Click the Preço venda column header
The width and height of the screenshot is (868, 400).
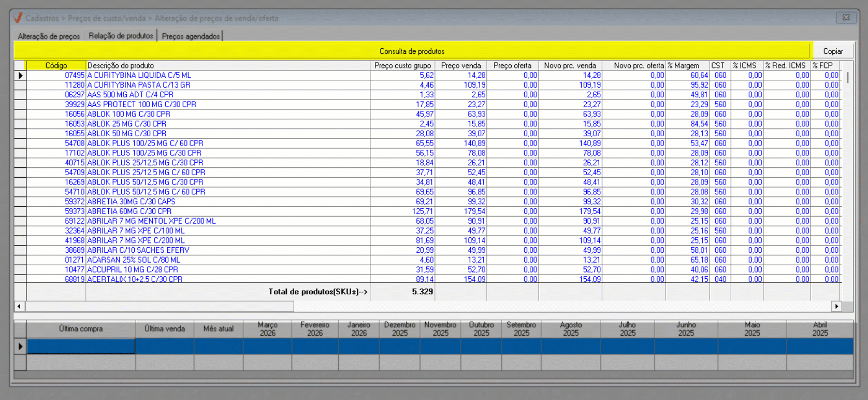pyautogui.click(x=461, y=66)
